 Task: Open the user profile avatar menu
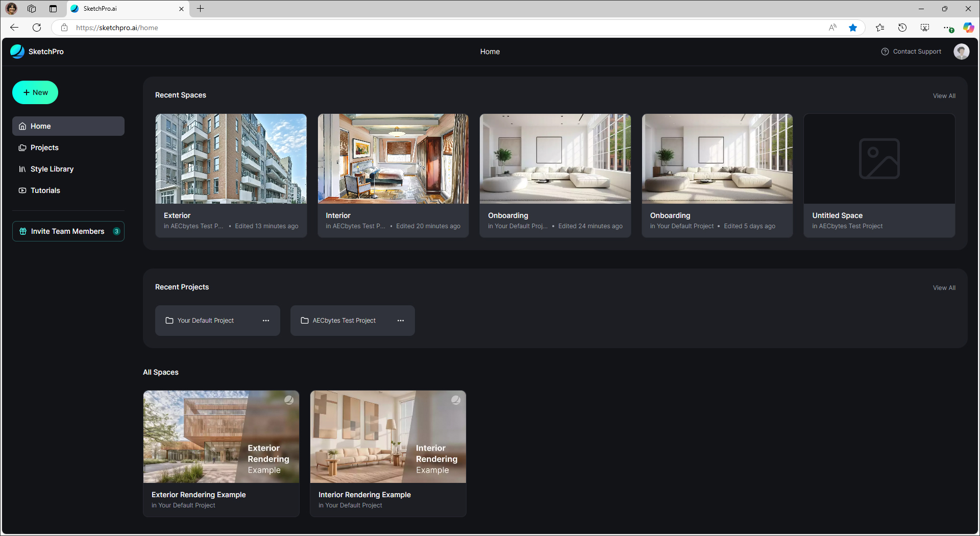[x=962, y=52]
